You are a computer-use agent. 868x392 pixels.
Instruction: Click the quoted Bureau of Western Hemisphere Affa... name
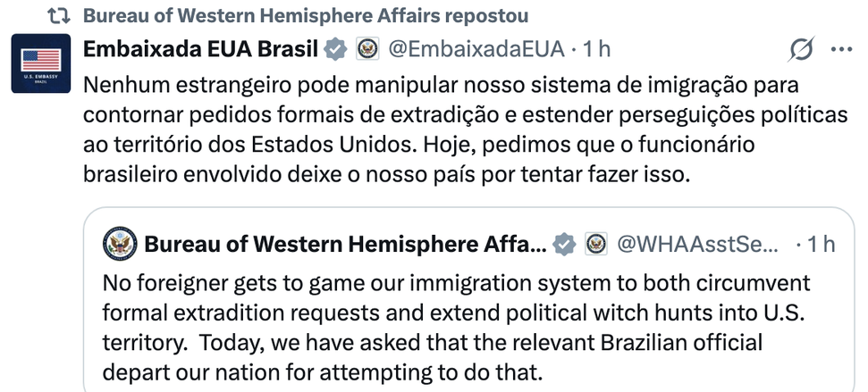tap(343, 244)
